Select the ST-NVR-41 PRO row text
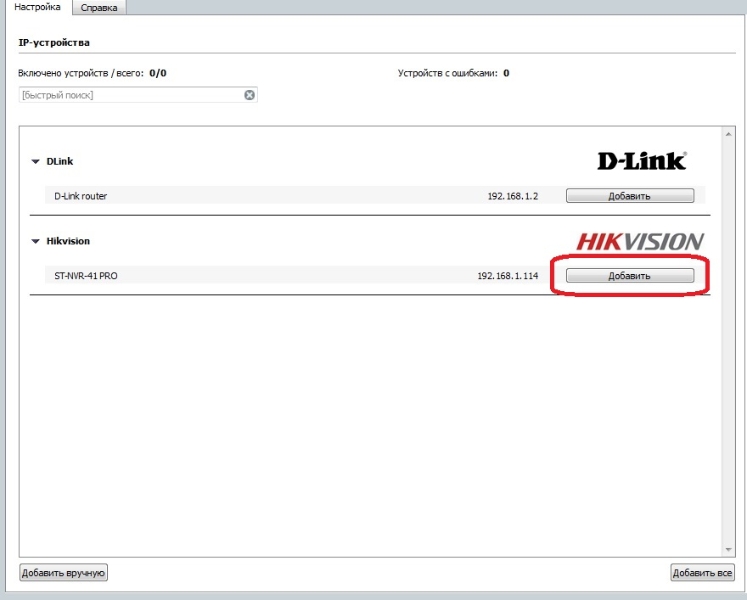This screenshot has width=747, height=600. tap(86, 275)
